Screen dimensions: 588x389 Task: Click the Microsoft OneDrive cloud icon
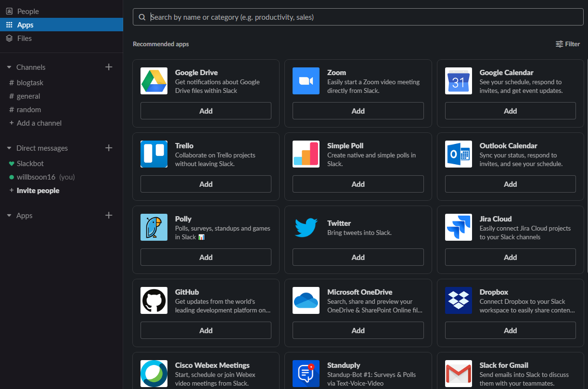(x=306, y=300)
